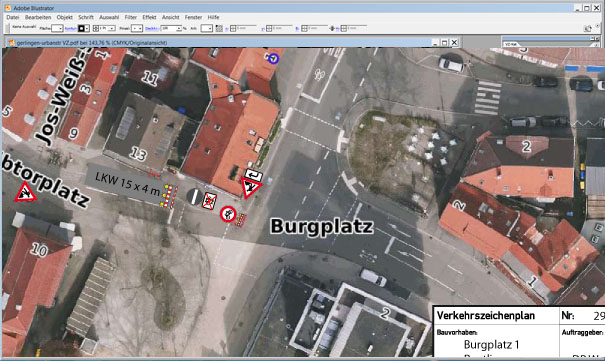Open the Ansicht menu
This screenshot has height=361, width=605.
[x=170, y=17]
